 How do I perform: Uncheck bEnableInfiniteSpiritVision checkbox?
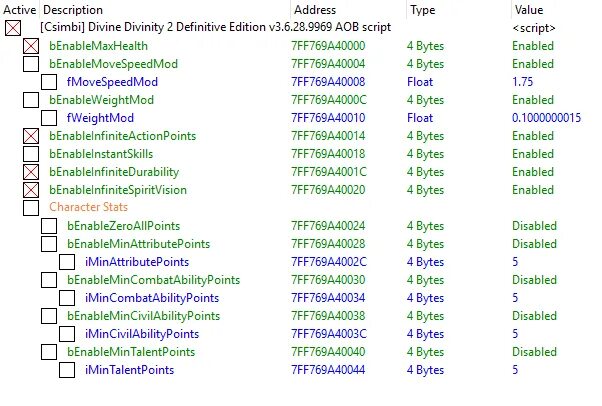(x=31, y=190)
